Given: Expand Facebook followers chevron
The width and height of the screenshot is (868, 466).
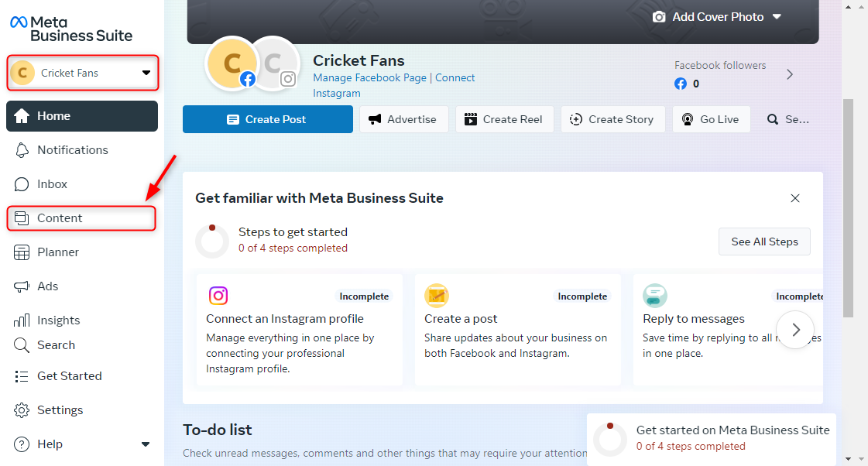Looking at the screenshot, I should (790, 74).
